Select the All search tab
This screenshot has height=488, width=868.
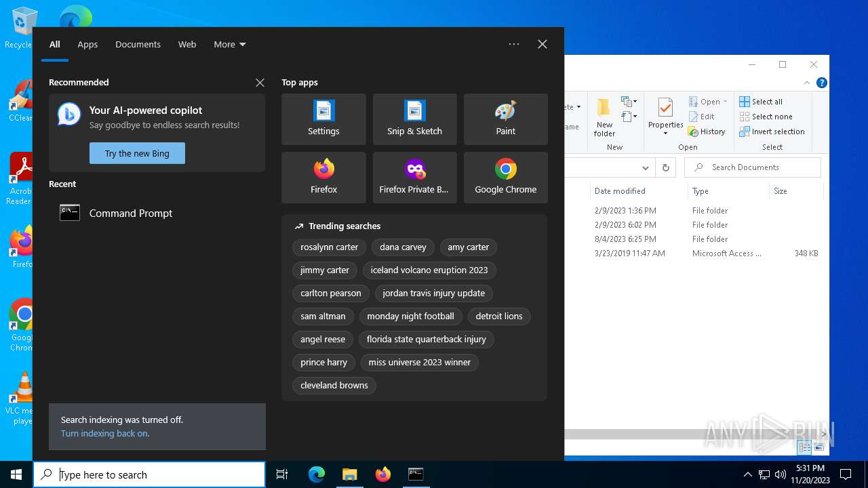(55, 44)
